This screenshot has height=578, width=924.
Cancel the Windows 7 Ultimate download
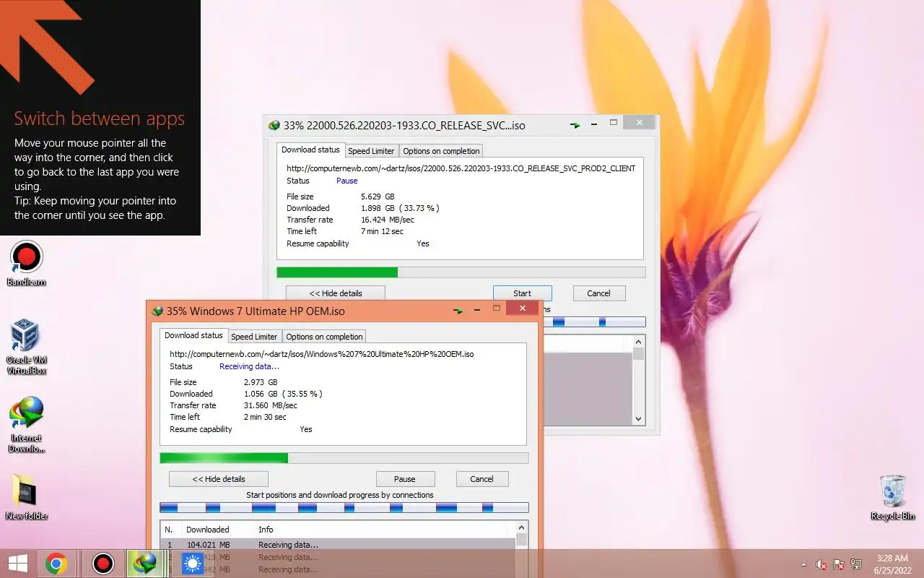(482, 479)
